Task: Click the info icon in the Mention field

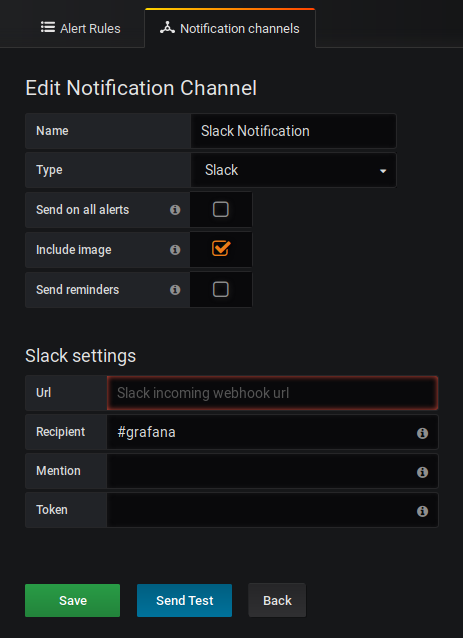Action: (422, 472)
